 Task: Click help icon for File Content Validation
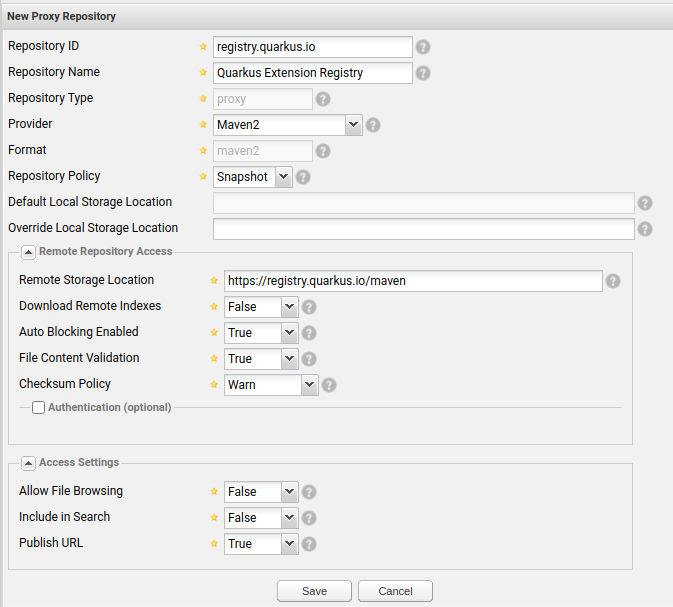(309, 359)
